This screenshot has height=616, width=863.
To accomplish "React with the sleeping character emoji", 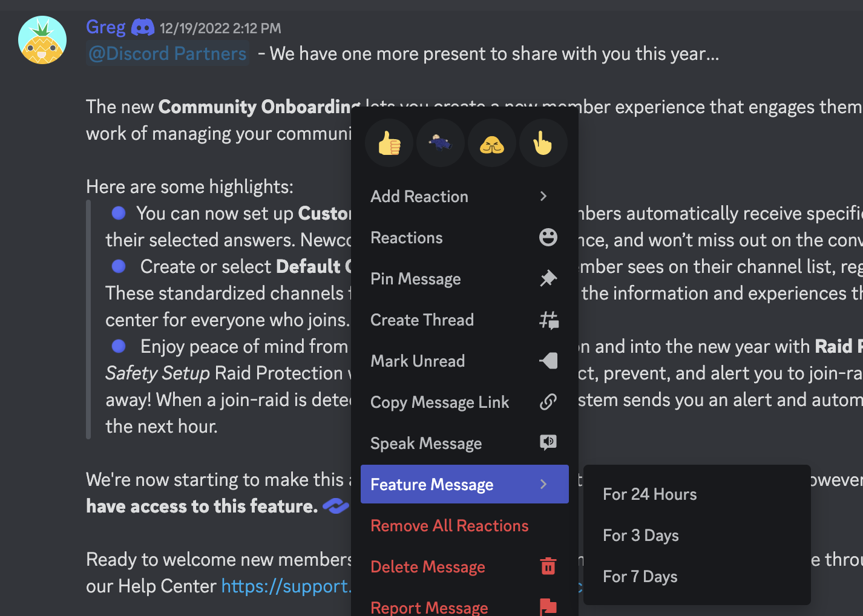I will pyautogui.click(x=440, y=143).
